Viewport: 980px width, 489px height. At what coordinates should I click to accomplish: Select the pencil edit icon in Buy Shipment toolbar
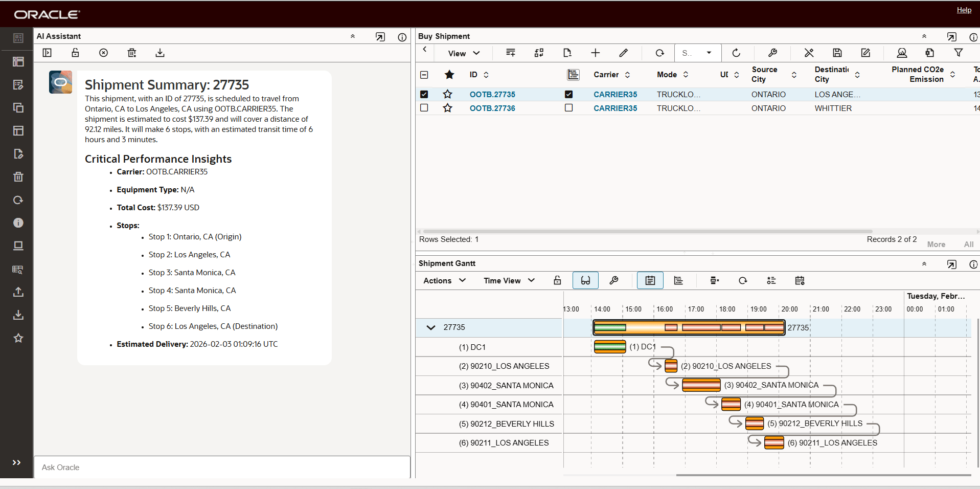point(624,53)
